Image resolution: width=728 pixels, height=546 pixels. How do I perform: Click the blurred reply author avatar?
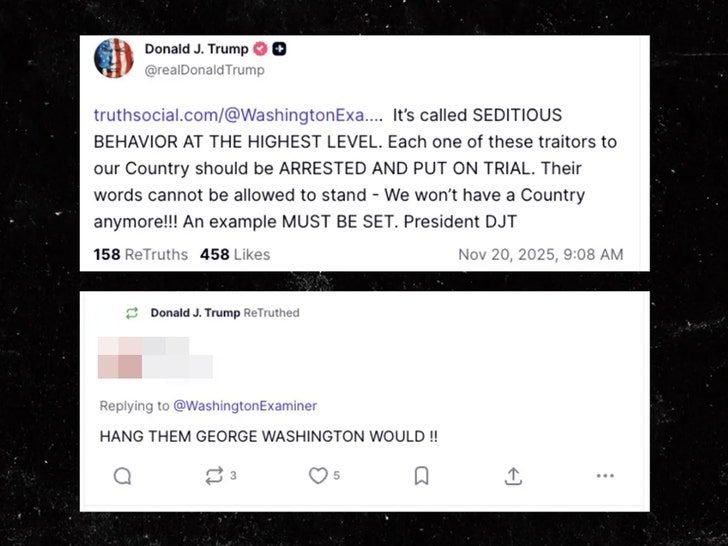(120, 357)
